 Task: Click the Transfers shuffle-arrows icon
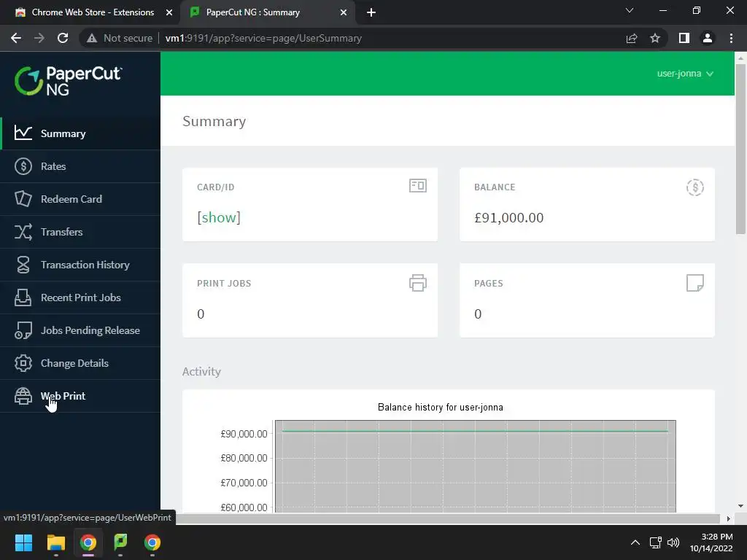23,232
